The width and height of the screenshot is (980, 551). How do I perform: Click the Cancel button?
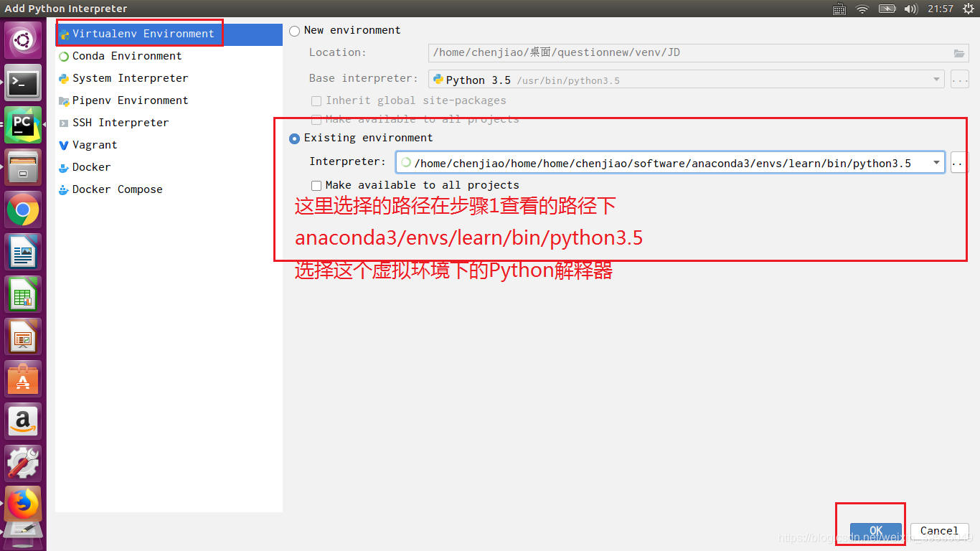click(x=939, y=531)
